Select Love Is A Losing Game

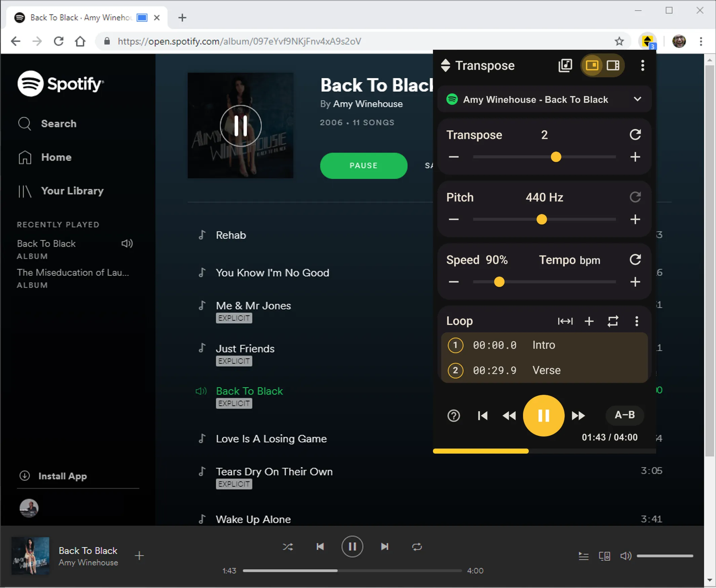pos(271,439)
